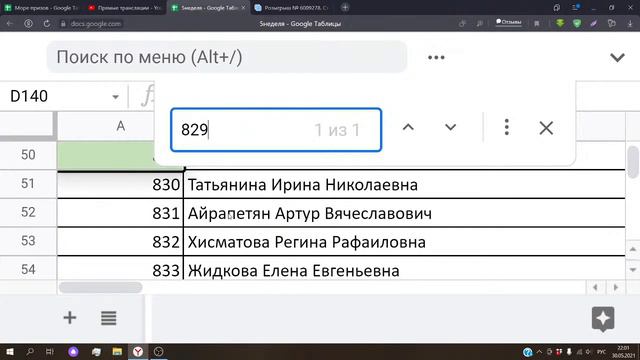Show hidden tray icons chevron

tap(539, 351)
